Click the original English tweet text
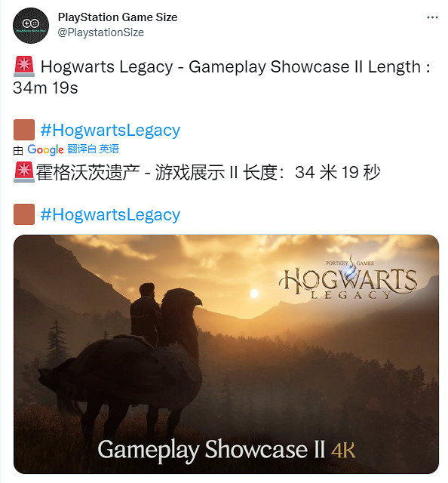The width and height of the screenshot is (448, 483). (x=222, y=77)
